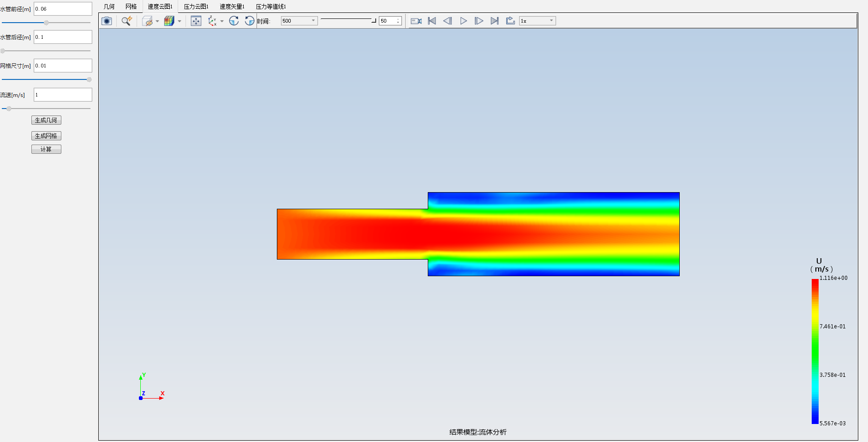The width and height of the screenshot is (868, 442).
Task: Jump to last frame
Action: (495, 21)
